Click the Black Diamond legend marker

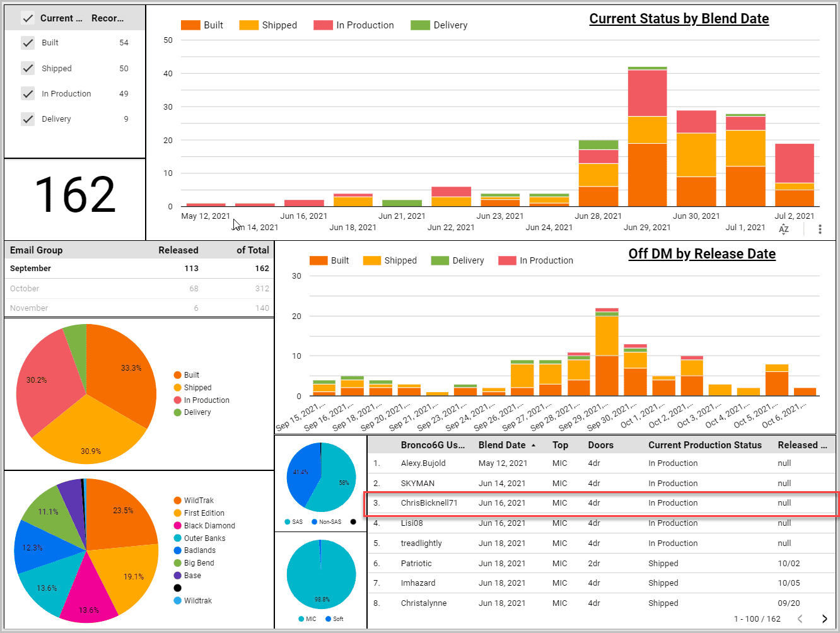click(178, 526)
